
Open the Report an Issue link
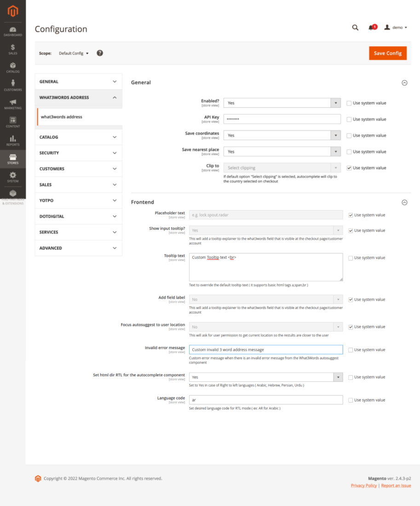pos(396,486)
